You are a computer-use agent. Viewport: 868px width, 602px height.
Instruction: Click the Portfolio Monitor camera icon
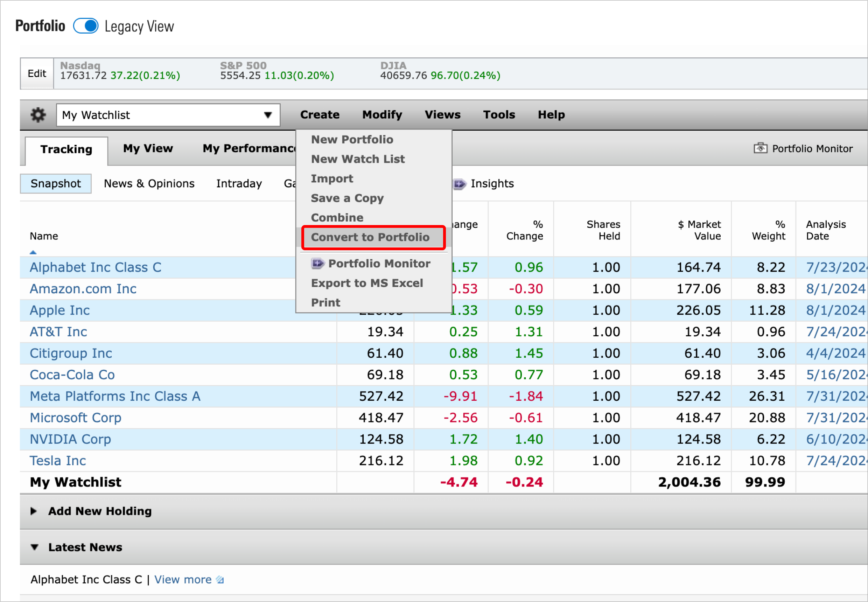click(x=760, y=148)
